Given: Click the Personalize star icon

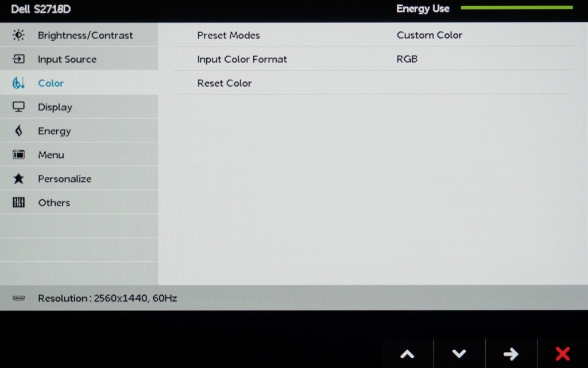Looking at the screenshot, I should pos(18,179).
